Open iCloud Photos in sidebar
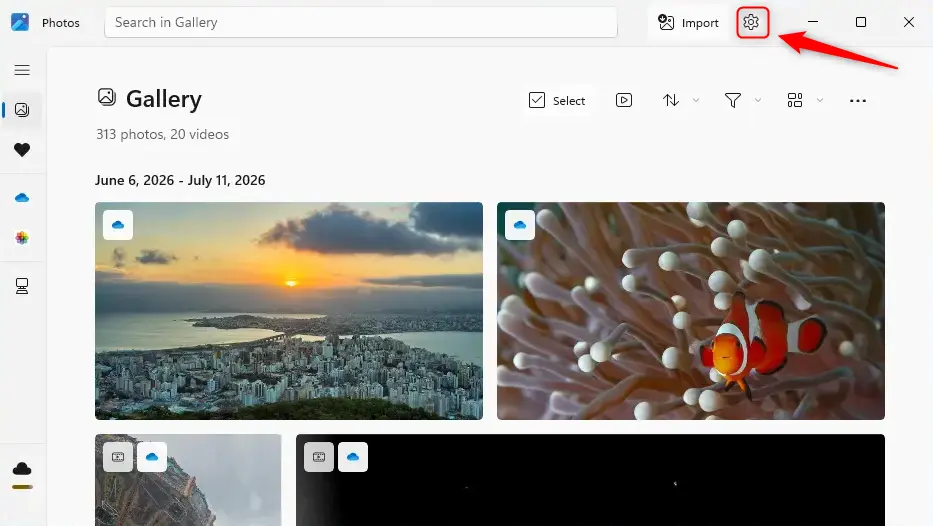The image size is (933, 526). click(22, 238)
